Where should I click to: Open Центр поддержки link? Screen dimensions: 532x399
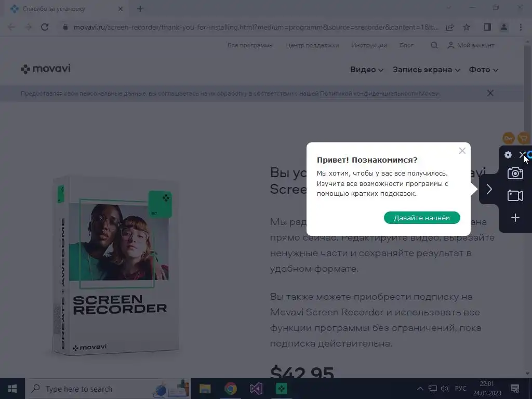[312, 45]
